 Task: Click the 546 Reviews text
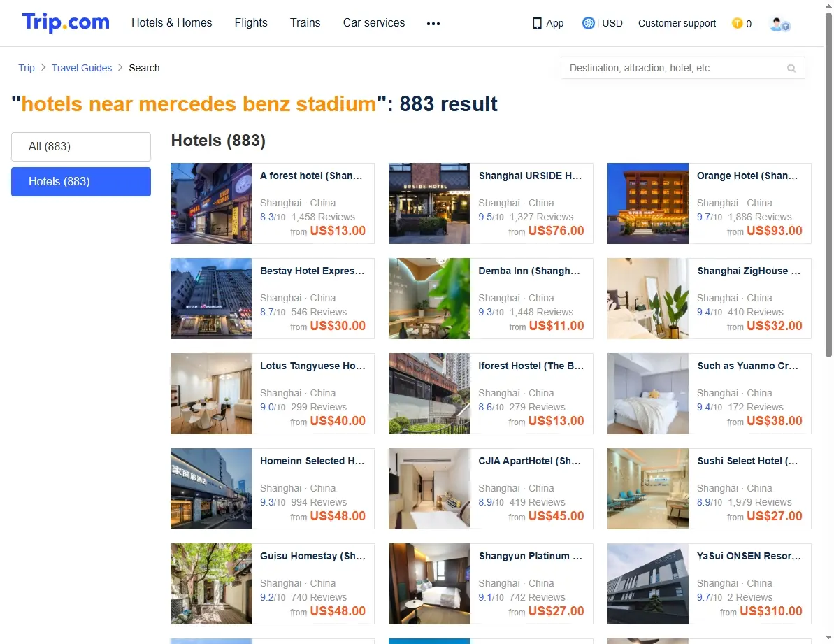[x=319, y=312]
